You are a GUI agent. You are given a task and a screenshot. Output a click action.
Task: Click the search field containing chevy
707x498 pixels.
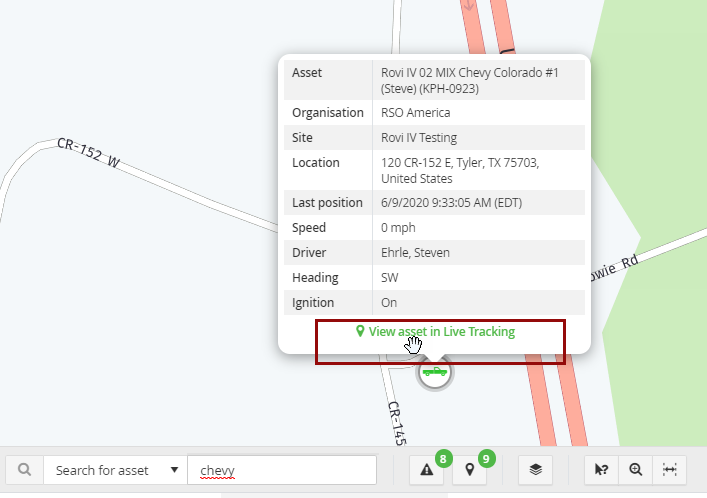pos(282,470)
